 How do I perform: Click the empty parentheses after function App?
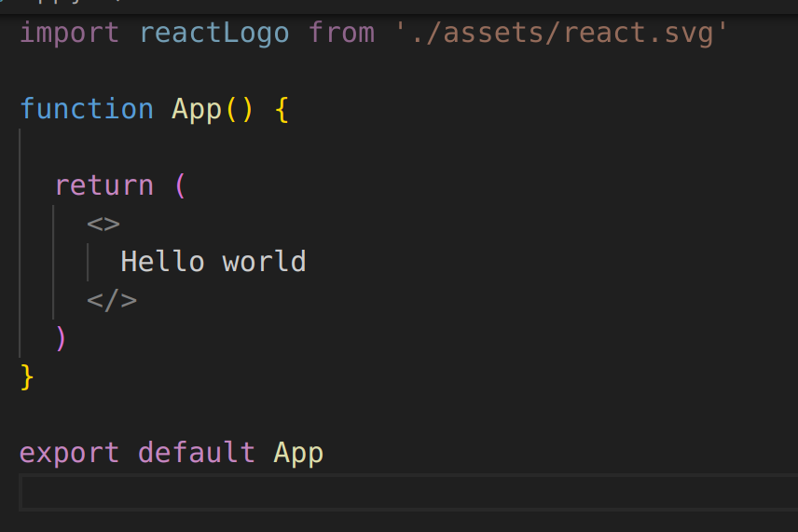click(x=239, y=109)
